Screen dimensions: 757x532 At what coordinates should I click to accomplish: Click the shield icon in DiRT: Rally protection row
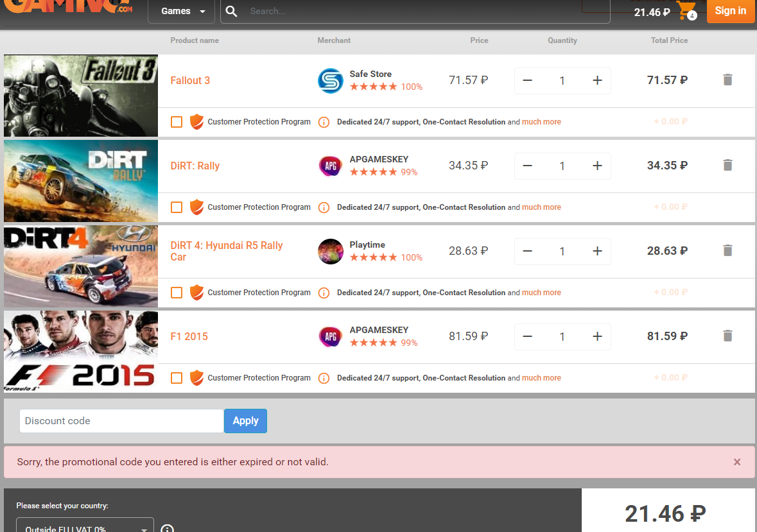[x=196, y=207]
